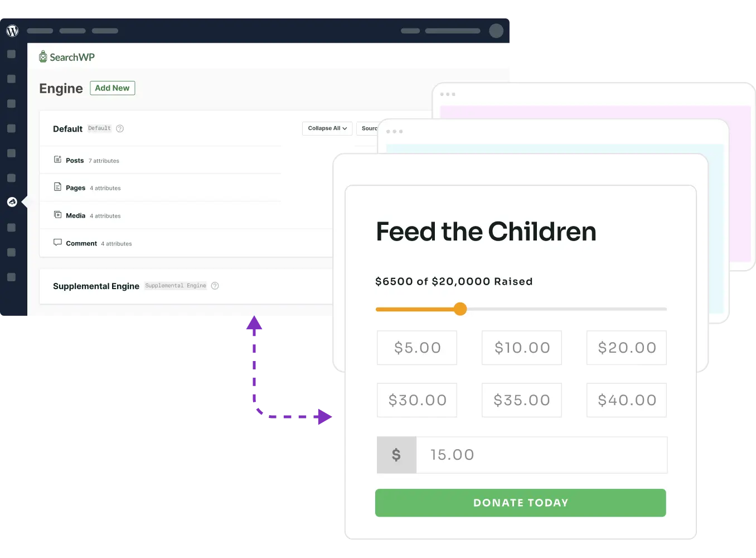Screen dimensions: 756x558
Task: Select the highlighted SearchWP sidebar icon
Action: click(12, 201)
